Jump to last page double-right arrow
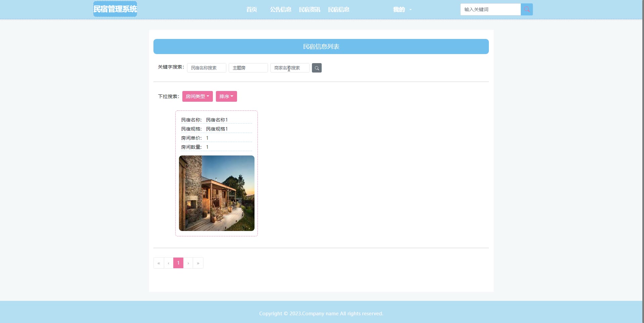The width and height of the screenshot is (644, 323). [x=198, y=263]
